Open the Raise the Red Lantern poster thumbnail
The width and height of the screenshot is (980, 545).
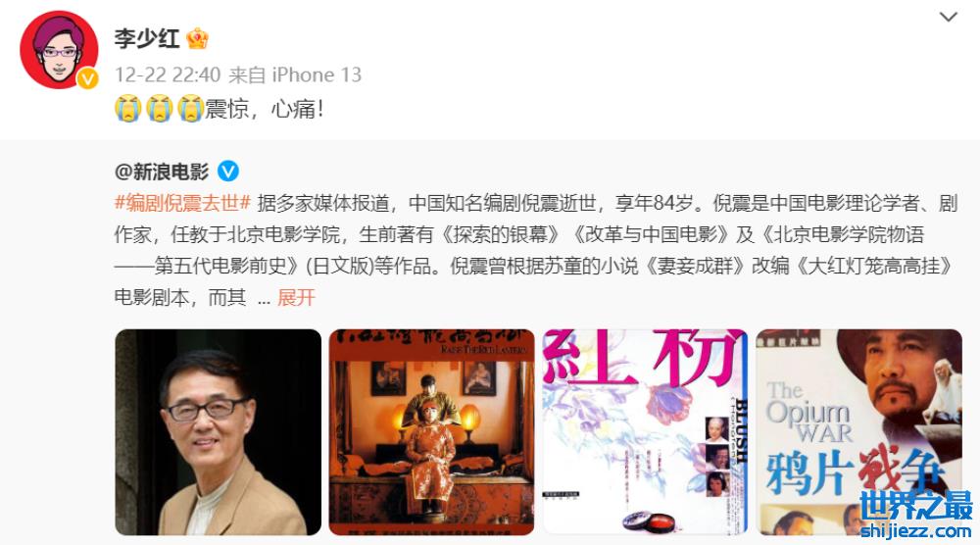pyautogui.click(x=432, y=432)
